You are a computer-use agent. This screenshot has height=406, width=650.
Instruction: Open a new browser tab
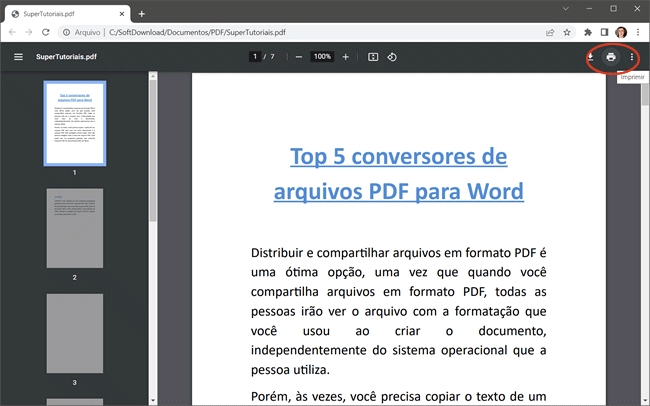pos(141,13)
